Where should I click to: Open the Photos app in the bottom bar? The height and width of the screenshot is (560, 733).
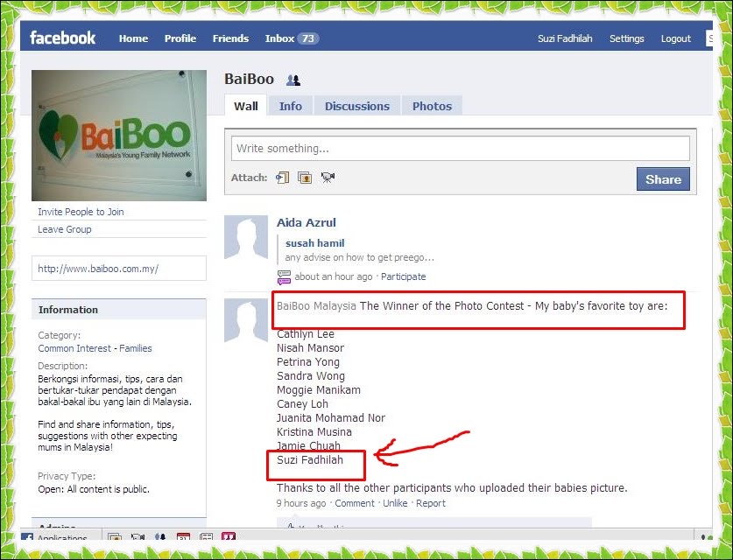pos(115,537)
